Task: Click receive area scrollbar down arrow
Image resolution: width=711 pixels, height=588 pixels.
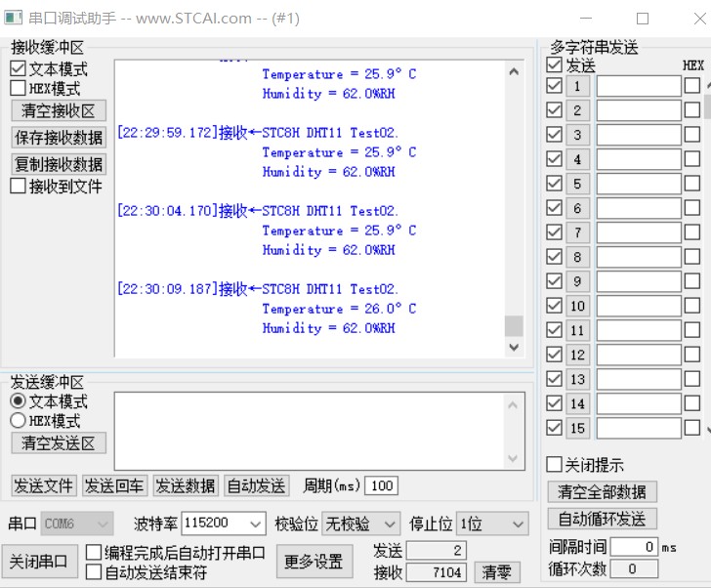Action: 514,348
